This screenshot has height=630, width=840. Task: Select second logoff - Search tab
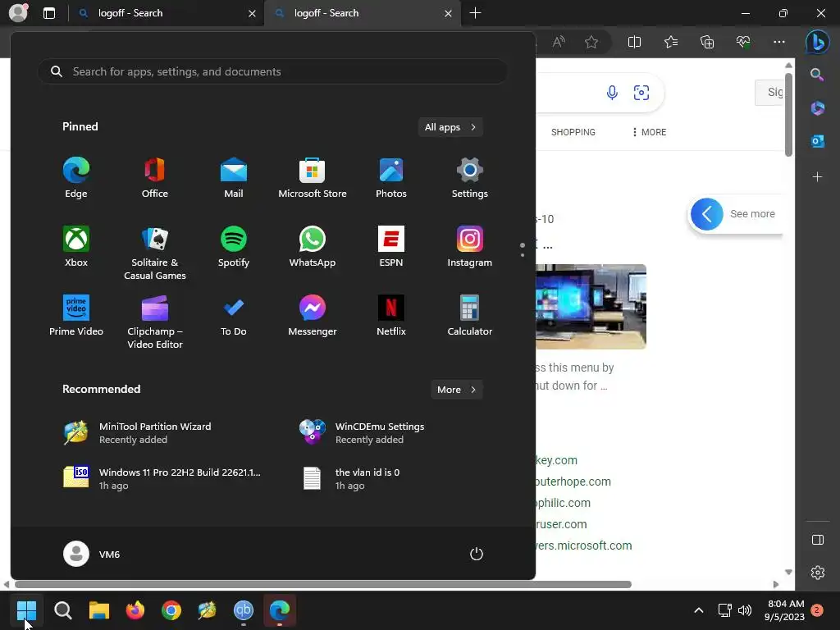tap(362, 13)
